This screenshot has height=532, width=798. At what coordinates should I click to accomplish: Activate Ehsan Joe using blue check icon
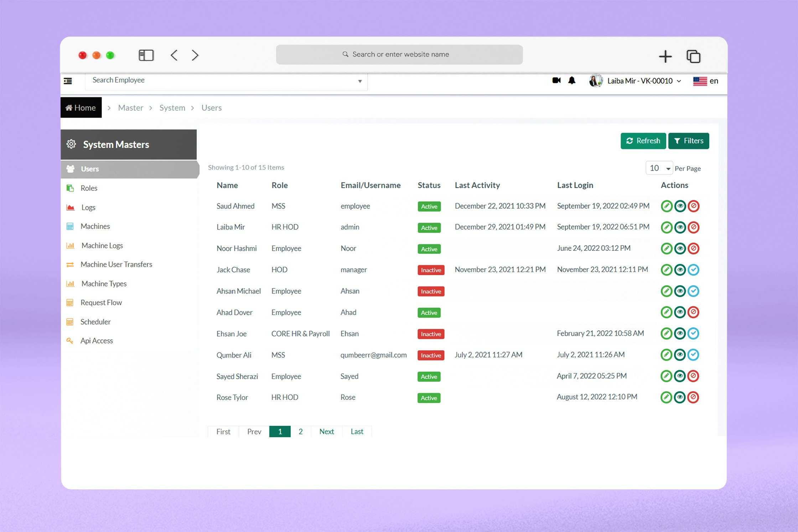pos(694,334)
